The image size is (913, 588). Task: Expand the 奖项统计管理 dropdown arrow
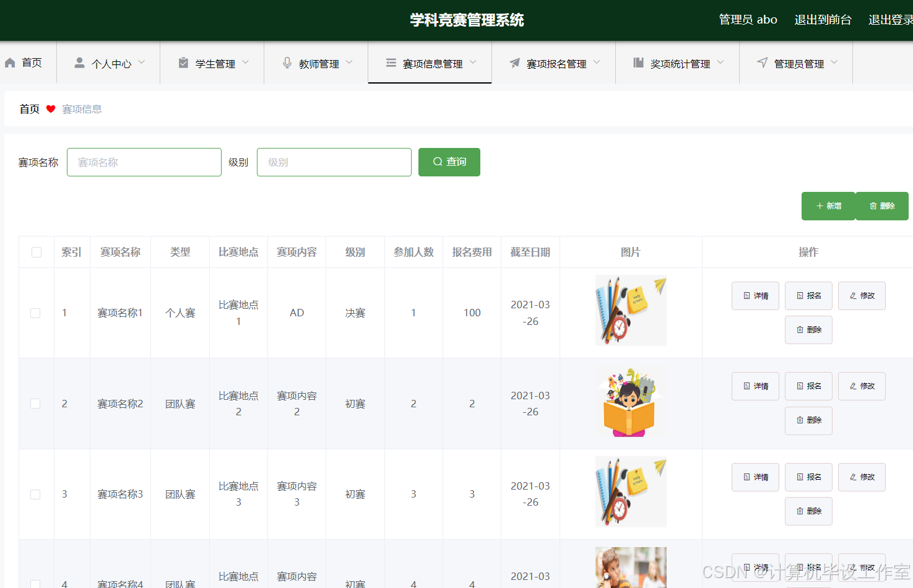coord(720,63)
